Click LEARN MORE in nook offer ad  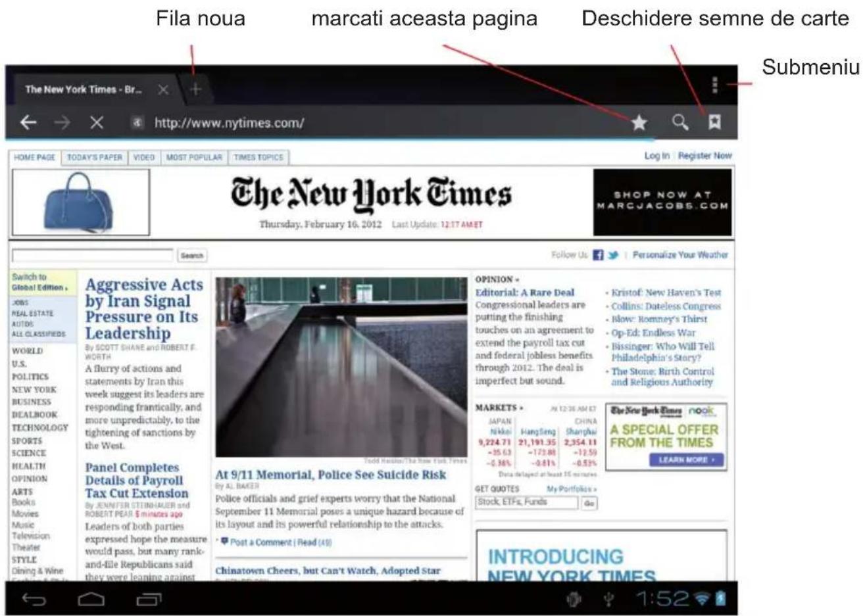click(685, 460)
